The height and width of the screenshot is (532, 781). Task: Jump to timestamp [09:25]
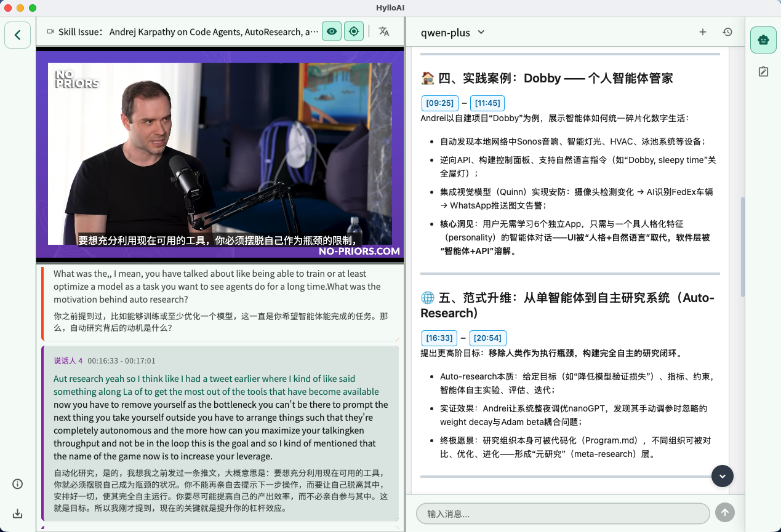coord(440,103)
